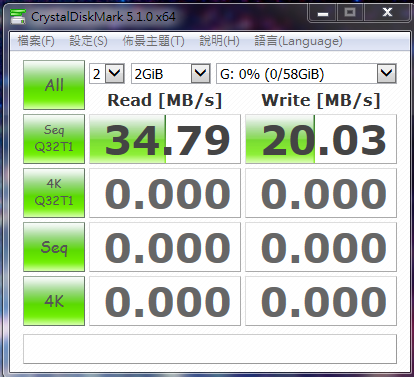This screenshot has height=377, width=414.
Task: Click the Seq Q32T1 read result 34.79
Action: pos(165,139)
